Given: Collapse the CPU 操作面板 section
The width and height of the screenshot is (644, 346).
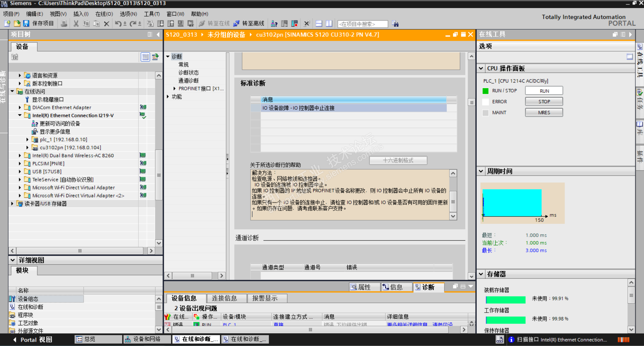Looking at the screenshot, I should (x=481, y=68).
